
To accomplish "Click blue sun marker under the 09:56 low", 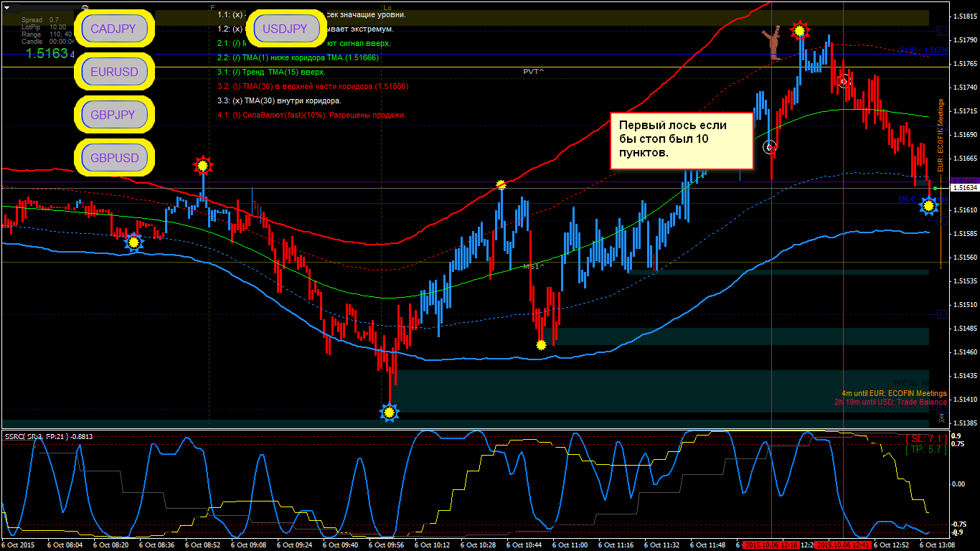I will [x=389, y=413].
